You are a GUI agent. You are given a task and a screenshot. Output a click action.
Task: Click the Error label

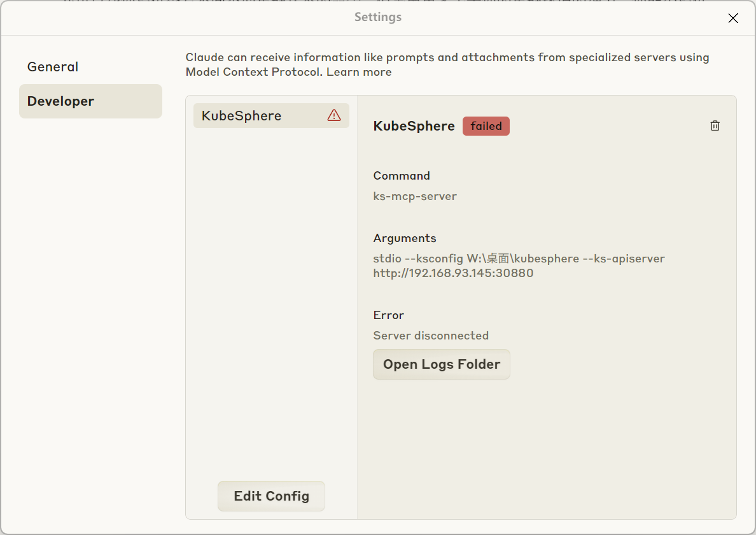389,315
